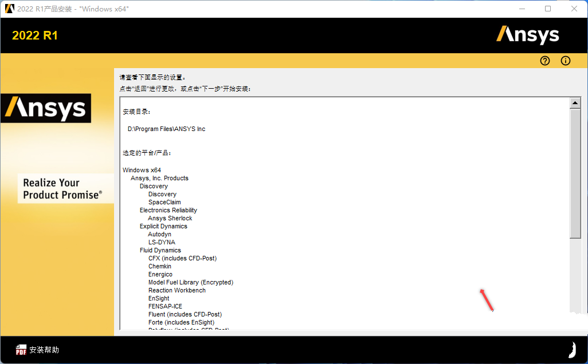Viewport: 588px width, 364px height.
Task: Click the CFX (includes CFD-Post) row
Action: (182, 258)
